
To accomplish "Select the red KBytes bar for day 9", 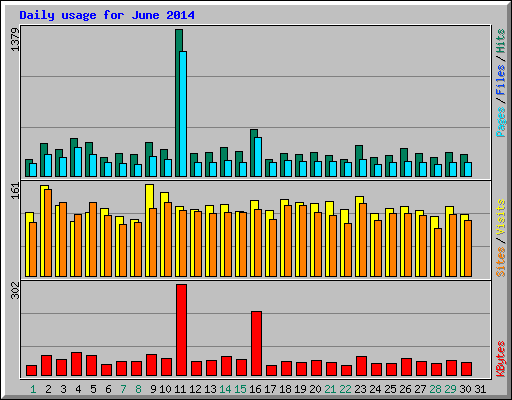I will (x=151, y=365).
